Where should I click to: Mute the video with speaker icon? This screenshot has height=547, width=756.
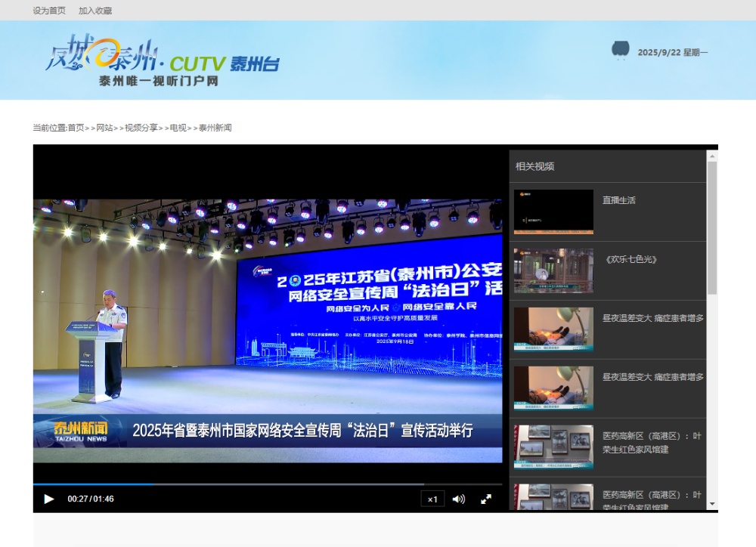point(458,499)
